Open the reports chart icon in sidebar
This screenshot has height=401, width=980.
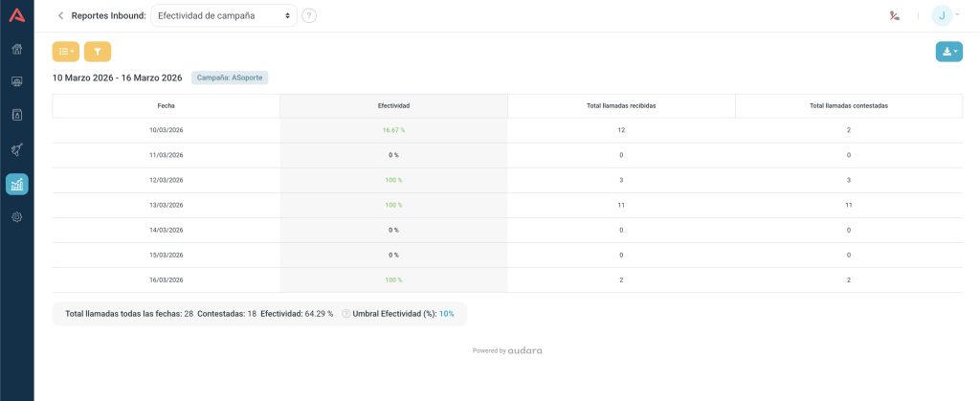16,184
